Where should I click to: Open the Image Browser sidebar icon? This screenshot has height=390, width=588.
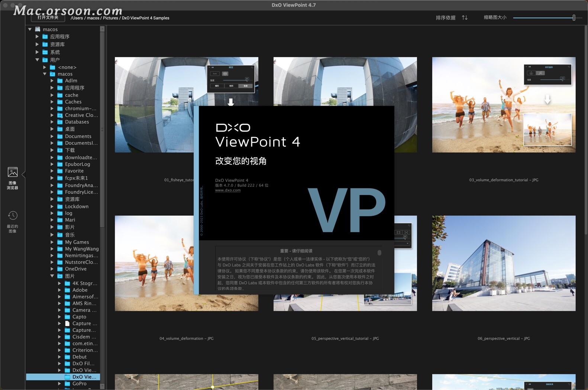(x=13, y=178)
